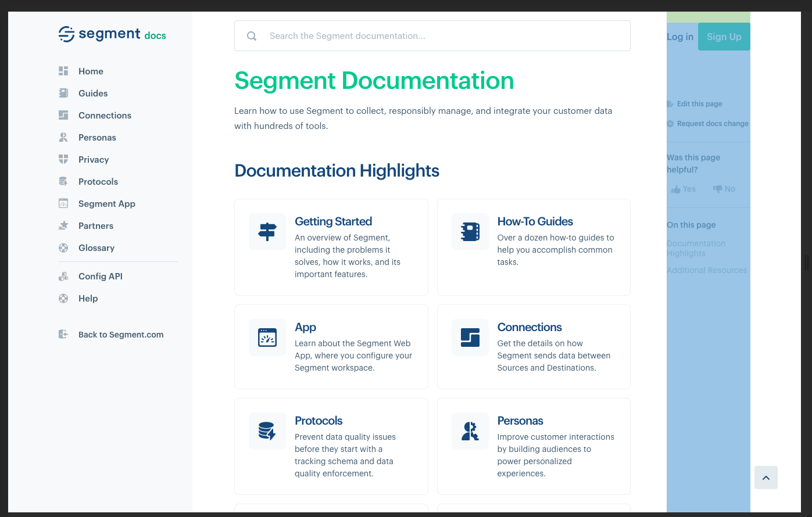Open Privacy from the sidebar
The width and height of the screenshot is (812, 517).
pos(94,159)
